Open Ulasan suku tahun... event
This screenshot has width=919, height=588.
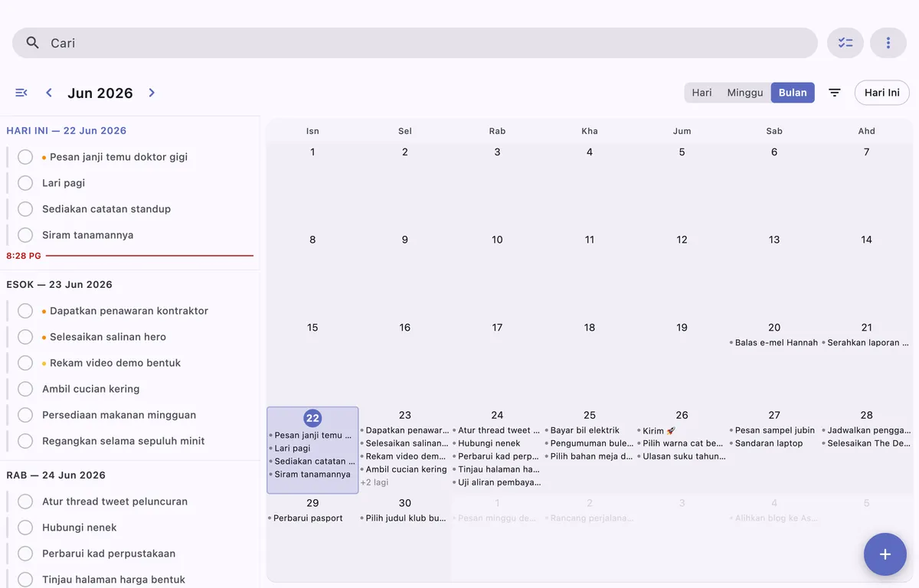(x=682, y=456)
